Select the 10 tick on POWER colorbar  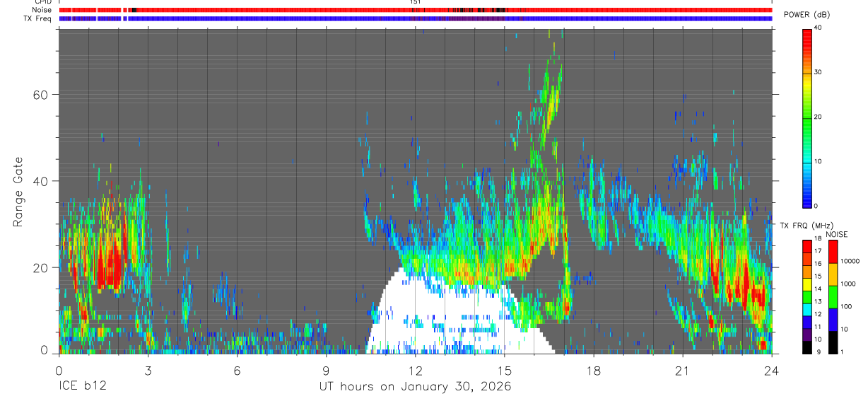pyautogui.click(x=819, y=161)
